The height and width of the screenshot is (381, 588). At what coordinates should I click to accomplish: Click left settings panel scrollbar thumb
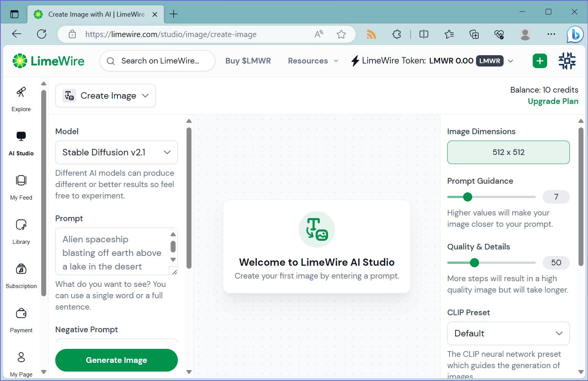(x=189, y=198)
